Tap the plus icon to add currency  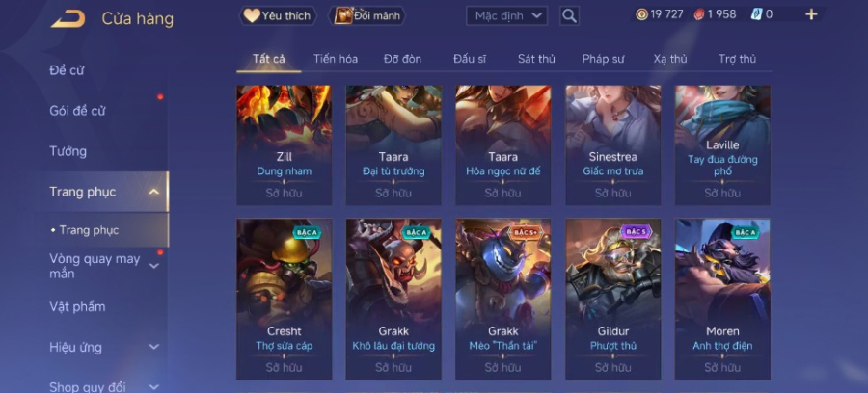811,14
